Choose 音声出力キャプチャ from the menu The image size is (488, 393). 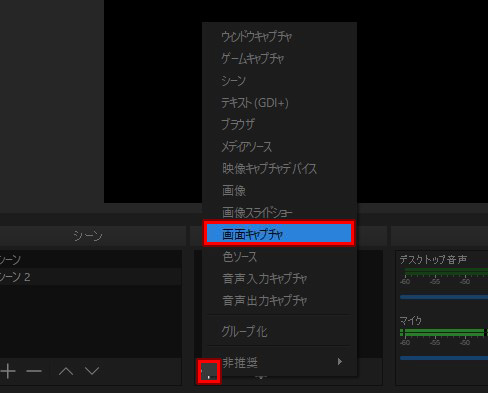279,300
